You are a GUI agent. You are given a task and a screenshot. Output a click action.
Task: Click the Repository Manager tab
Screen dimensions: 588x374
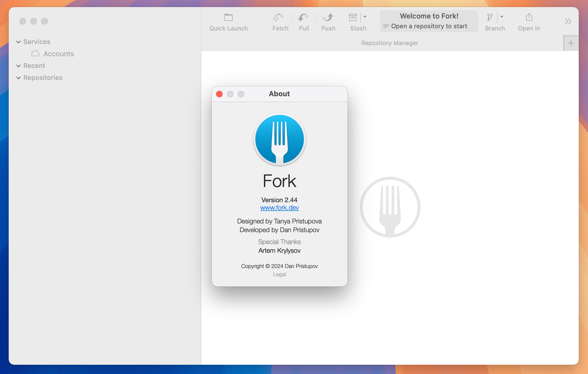point(389,43)
